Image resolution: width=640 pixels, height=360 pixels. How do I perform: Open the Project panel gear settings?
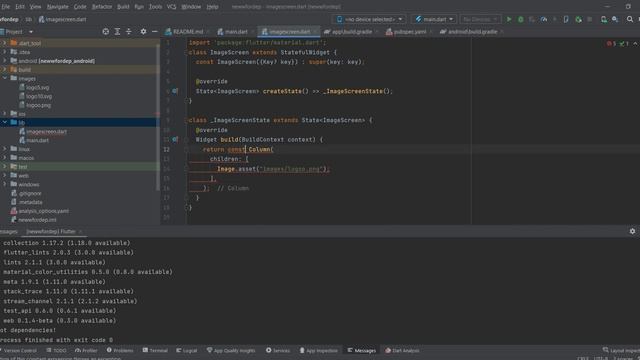143,31
